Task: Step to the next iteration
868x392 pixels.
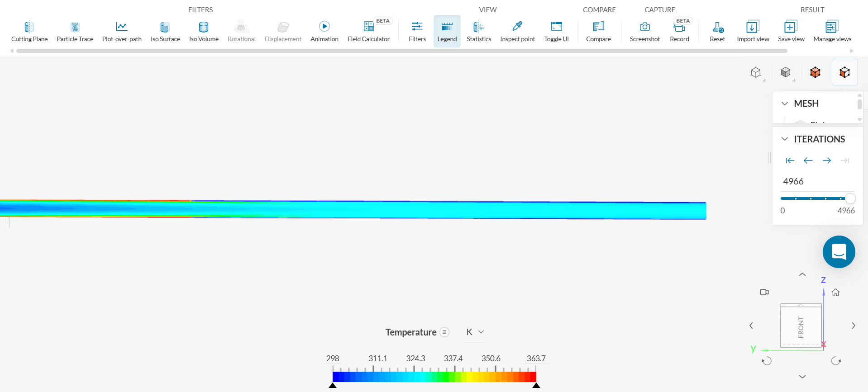Action: click(827, 161)
